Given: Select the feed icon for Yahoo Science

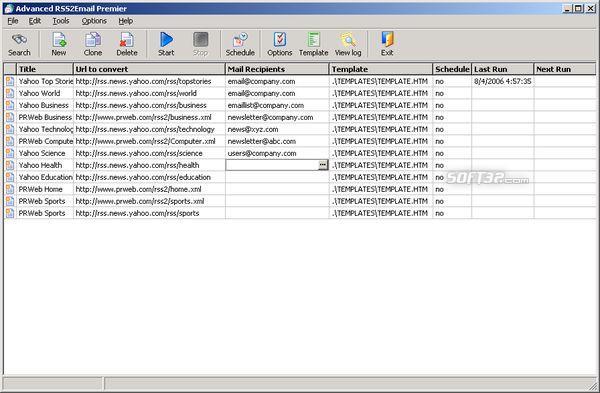Looking at the screenshot, I should pos(10,153).
